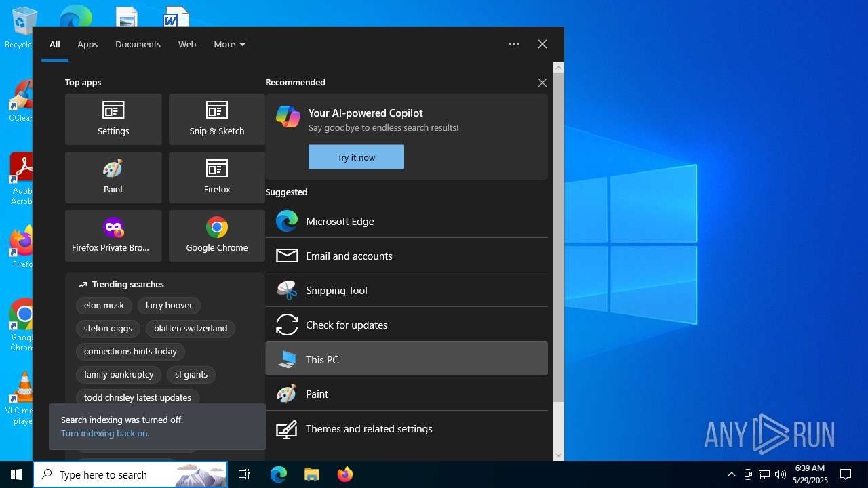Viewport: 868px width, 488px height.
Task: Show hidden tray icons chevron
Action: 731,474
